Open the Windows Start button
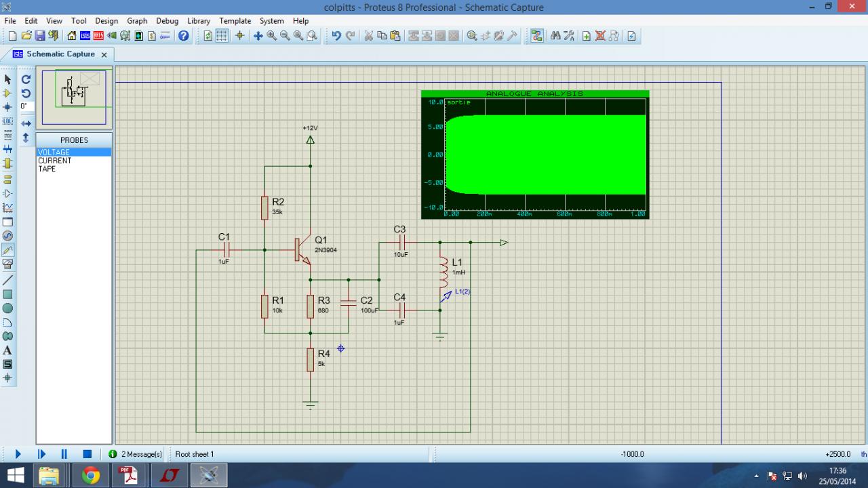 (x=16, y=475)
